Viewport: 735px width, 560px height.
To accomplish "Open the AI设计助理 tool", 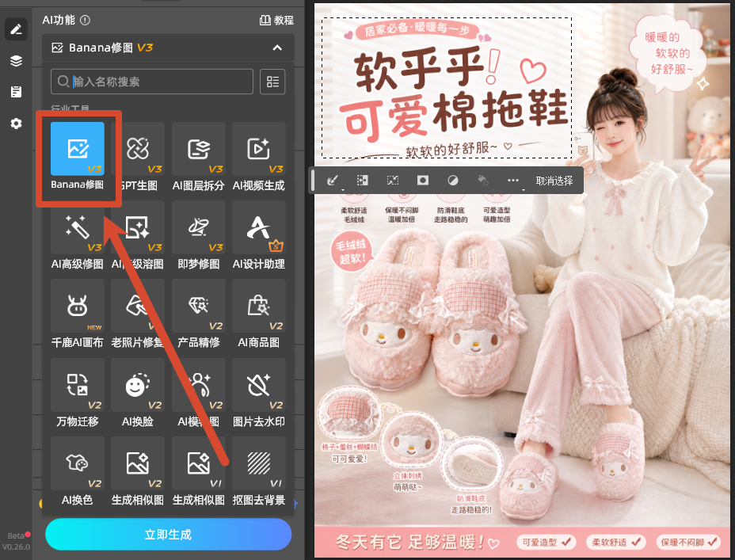I will 259,235.
